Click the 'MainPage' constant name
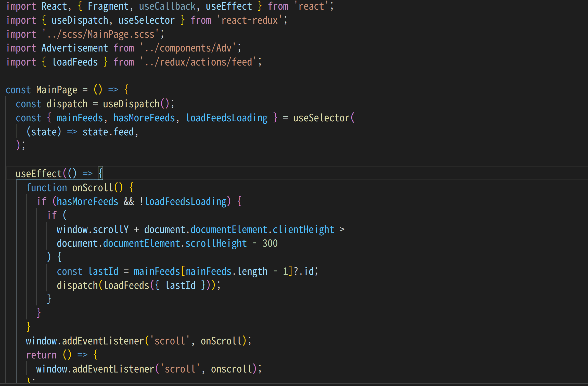The width and height of the screenshot is (588, 386). click(x=57, y=90)
